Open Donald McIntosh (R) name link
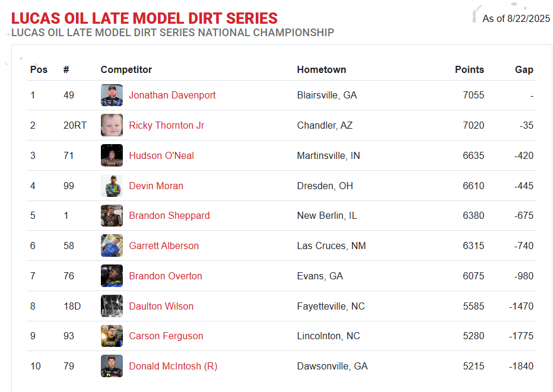 click(x=173, y=366)
